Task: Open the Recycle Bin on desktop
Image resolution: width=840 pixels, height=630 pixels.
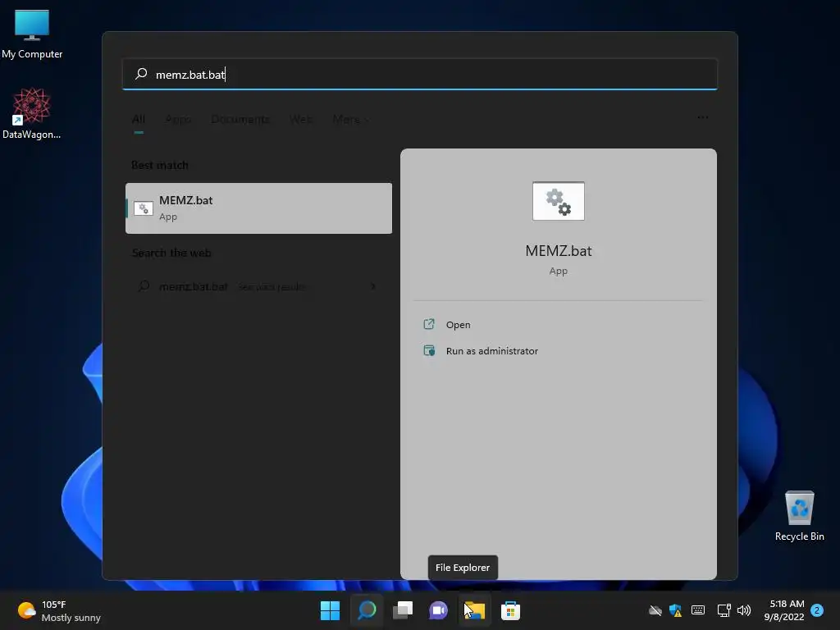Action: 799,516
